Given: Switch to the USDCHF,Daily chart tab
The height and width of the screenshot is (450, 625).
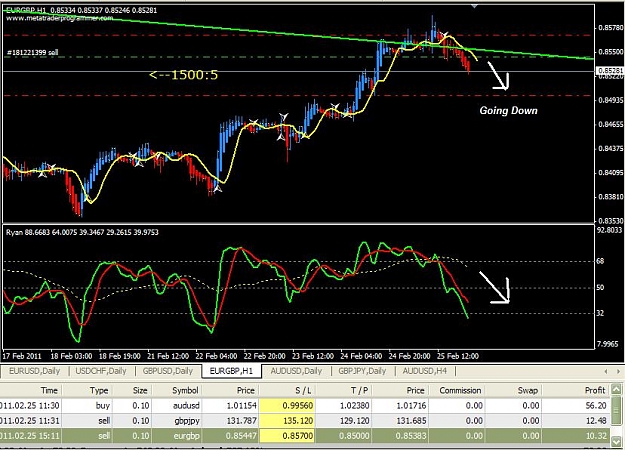Looking at the screenshot, I should 101,371.
